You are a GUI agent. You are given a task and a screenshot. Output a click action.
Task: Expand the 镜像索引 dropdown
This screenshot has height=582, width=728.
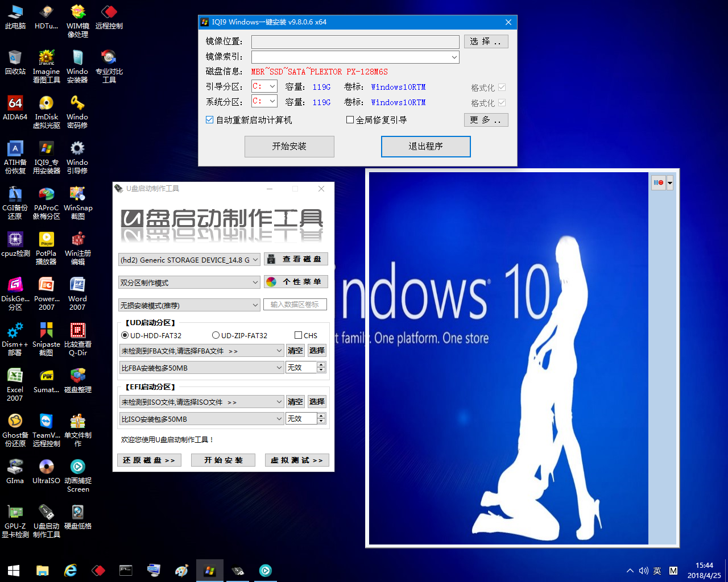tap(454, 57)
